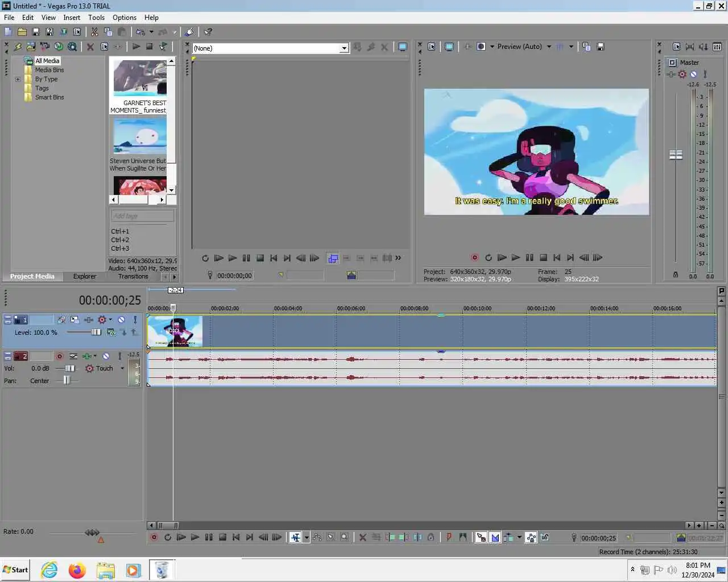Click Stop button in timeline transport
728x582 pixels.
pos(222,537)
